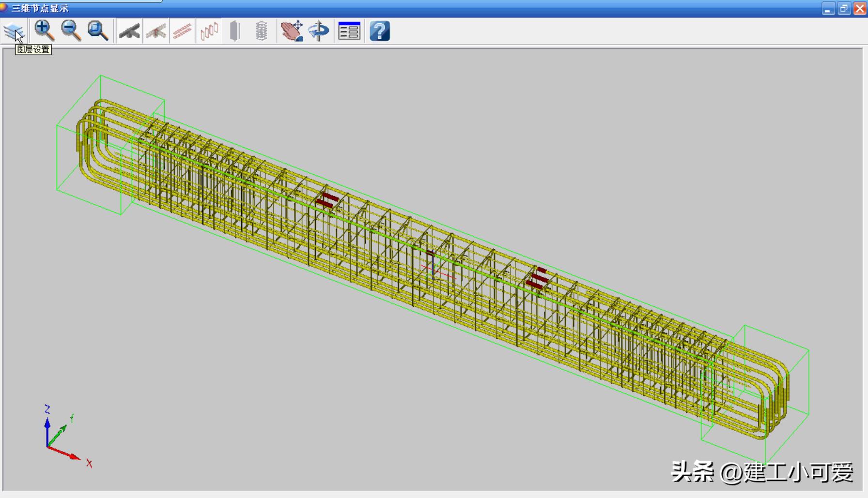Restore down the 3D node window
The height and width of the screenshot is (498, 868).
pos(844,9)
